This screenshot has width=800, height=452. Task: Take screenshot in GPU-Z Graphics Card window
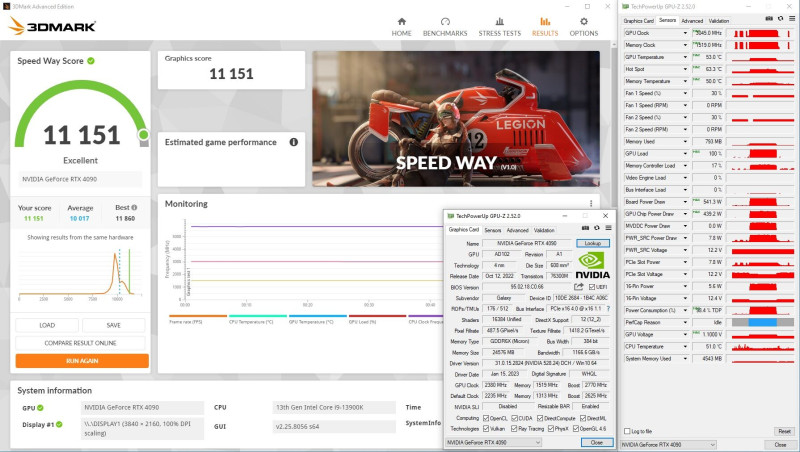585,228
